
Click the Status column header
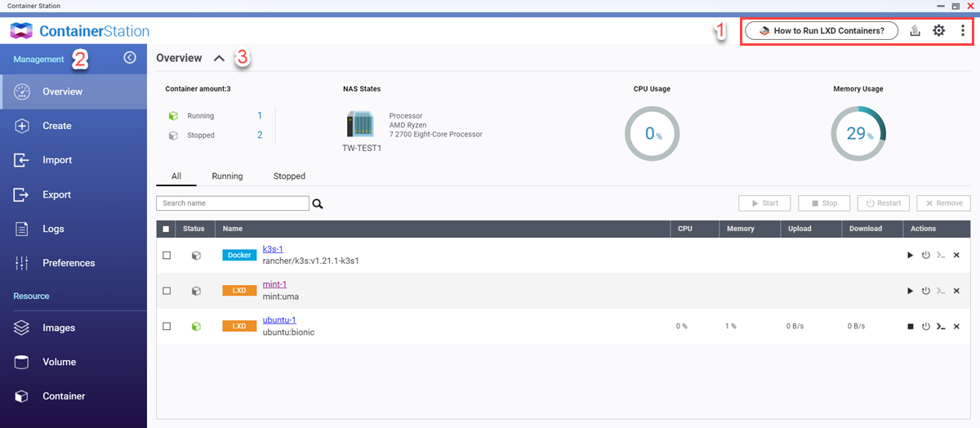pos(194,229)
